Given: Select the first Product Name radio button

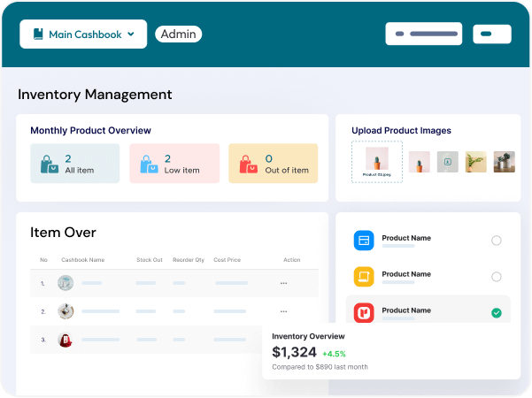Looking at the screenshot, I should (496, 241).
